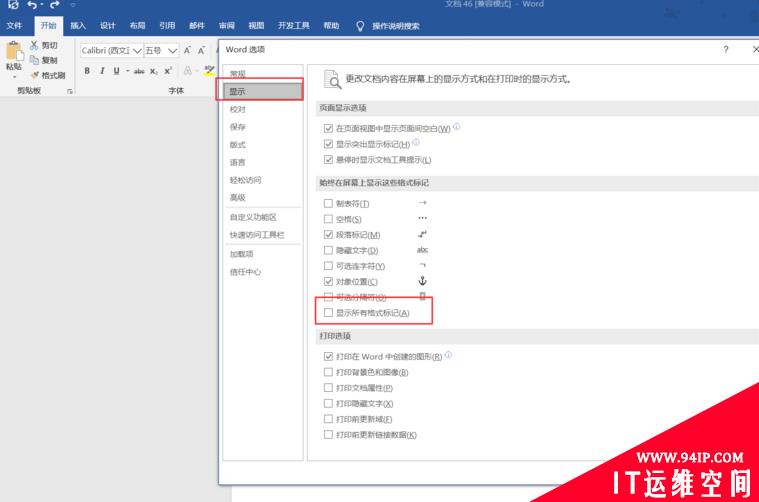Click the lightbulb Tell Me icon
The width and height of the screenshot is (759, 502).
click(x=360, y=26)
